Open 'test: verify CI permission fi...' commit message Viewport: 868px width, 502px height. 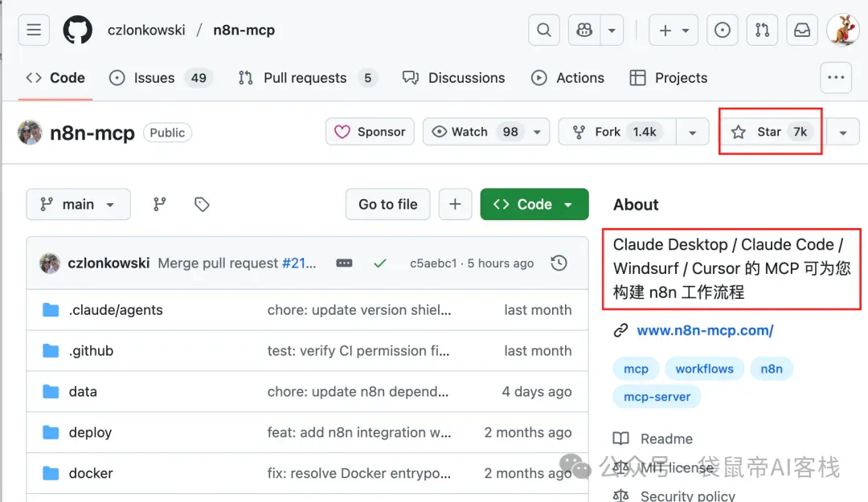point(358,351)
